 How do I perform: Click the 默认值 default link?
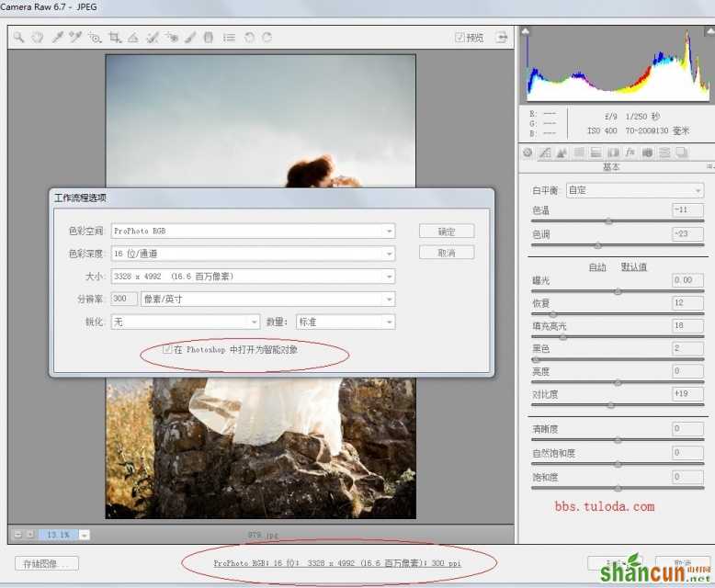point(634,267)
